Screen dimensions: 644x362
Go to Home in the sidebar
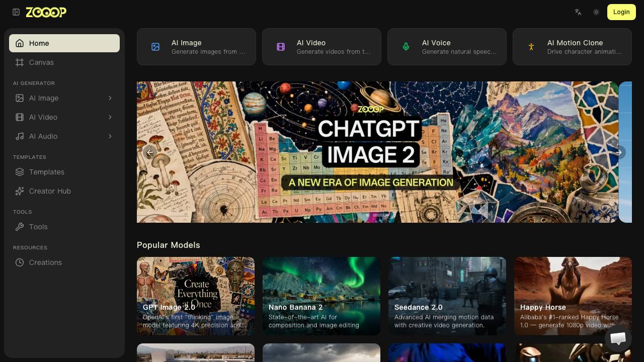click(64, 43)
